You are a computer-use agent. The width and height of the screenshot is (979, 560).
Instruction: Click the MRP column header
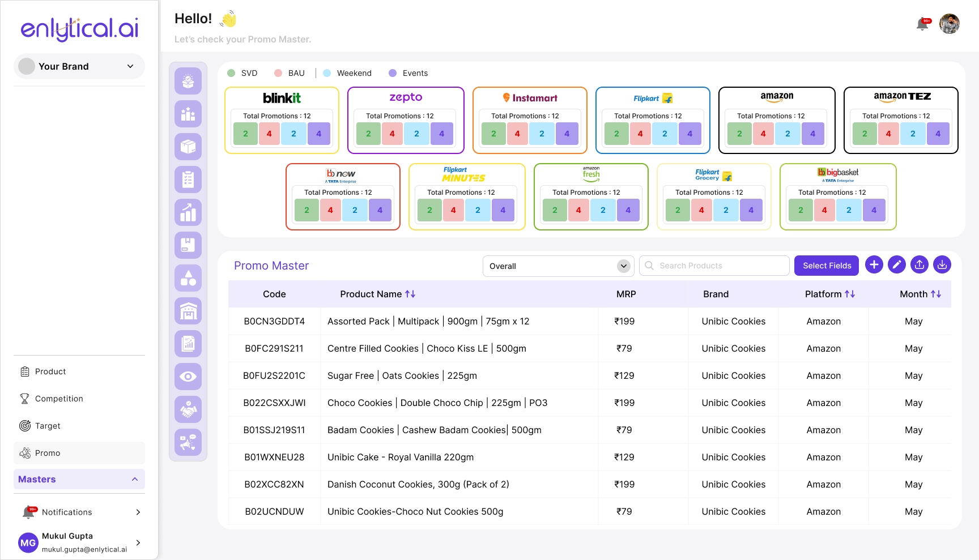[x=626, y=294]
